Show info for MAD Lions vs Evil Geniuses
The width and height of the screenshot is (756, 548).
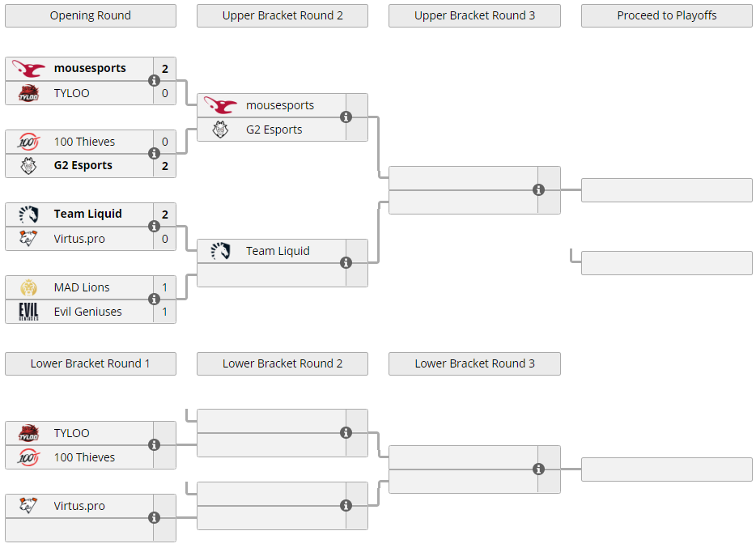(154, 299)
